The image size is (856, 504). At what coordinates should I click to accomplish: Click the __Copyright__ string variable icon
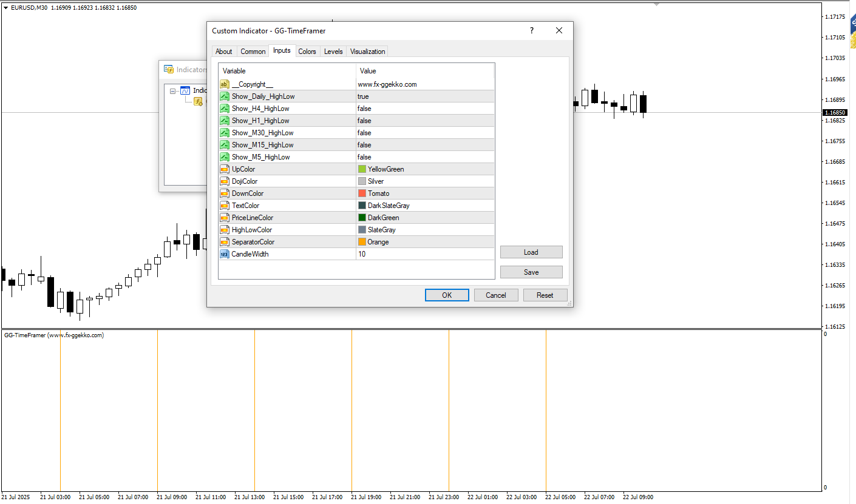coord(225,84)
